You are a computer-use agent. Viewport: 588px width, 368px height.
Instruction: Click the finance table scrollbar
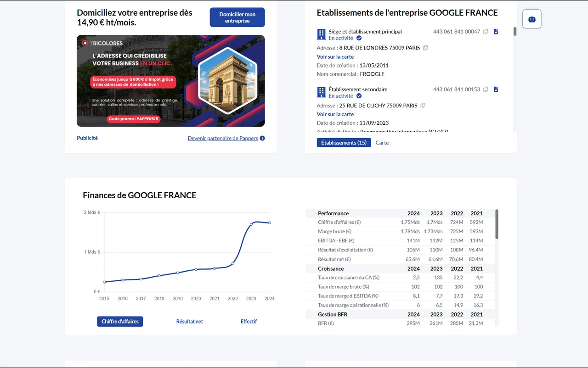pos(497,224)
